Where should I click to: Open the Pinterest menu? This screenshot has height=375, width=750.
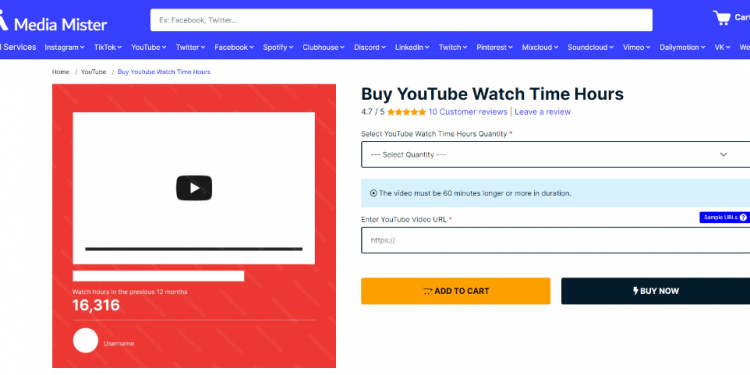click(x=495, y=47)
